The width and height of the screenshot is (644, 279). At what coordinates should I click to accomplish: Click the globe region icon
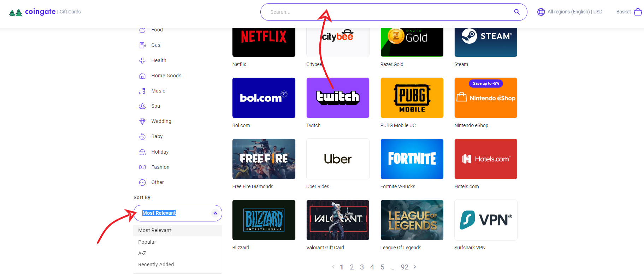click(x=541, y=12)
